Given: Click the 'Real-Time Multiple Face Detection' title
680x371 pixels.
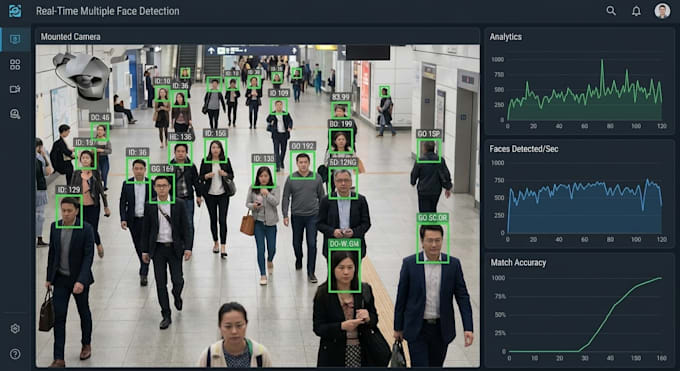Looking at the screenshot, I should (108, 11).
